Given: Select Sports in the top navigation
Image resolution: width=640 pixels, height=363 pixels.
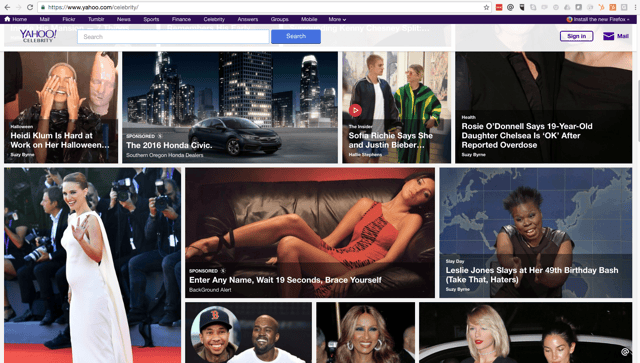Looking at the screenshot, I should click(151, 19).
